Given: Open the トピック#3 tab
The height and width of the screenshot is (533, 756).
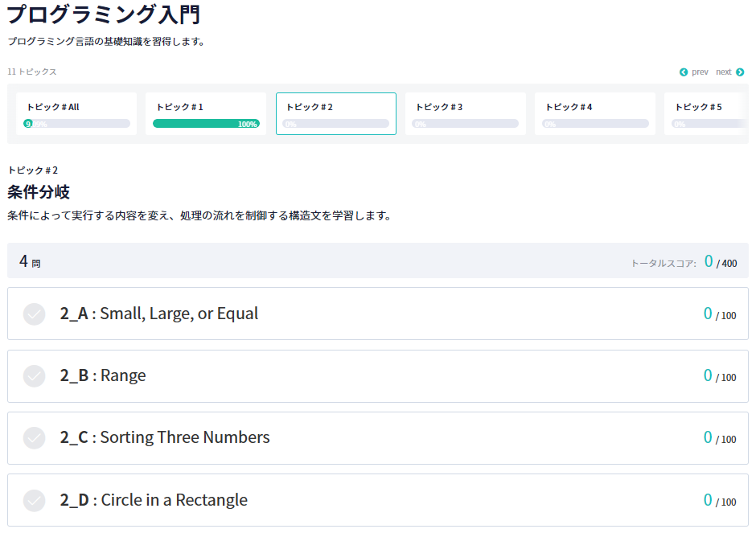Looking at the screenshot, I should click(x=465, y=113).
